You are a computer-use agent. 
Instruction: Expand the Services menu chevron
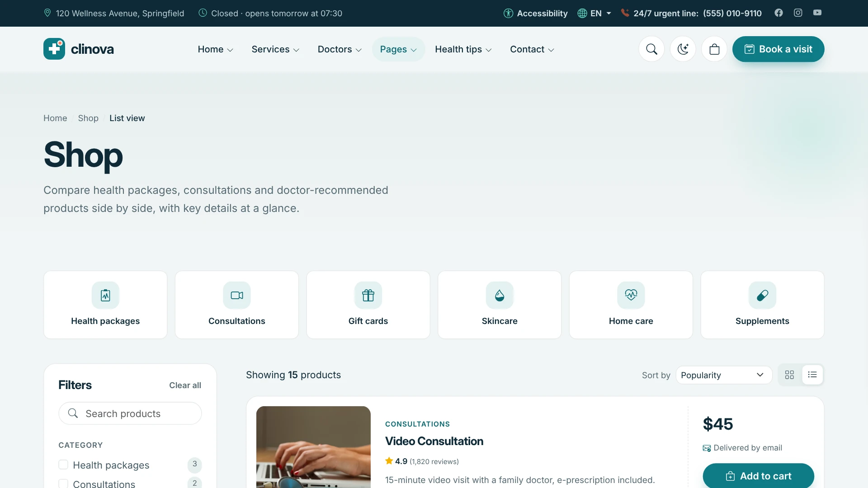[x=296, y=50]
